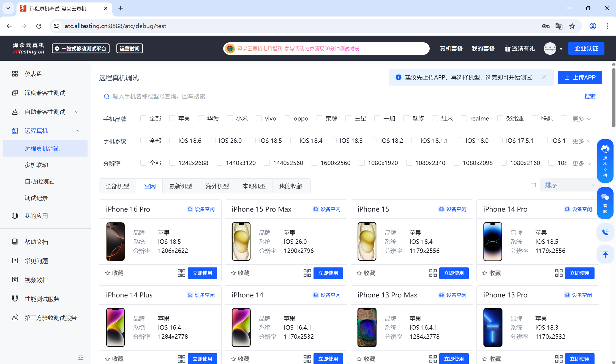
Task: Open Chrome three-dot menu
Action: 608,26
